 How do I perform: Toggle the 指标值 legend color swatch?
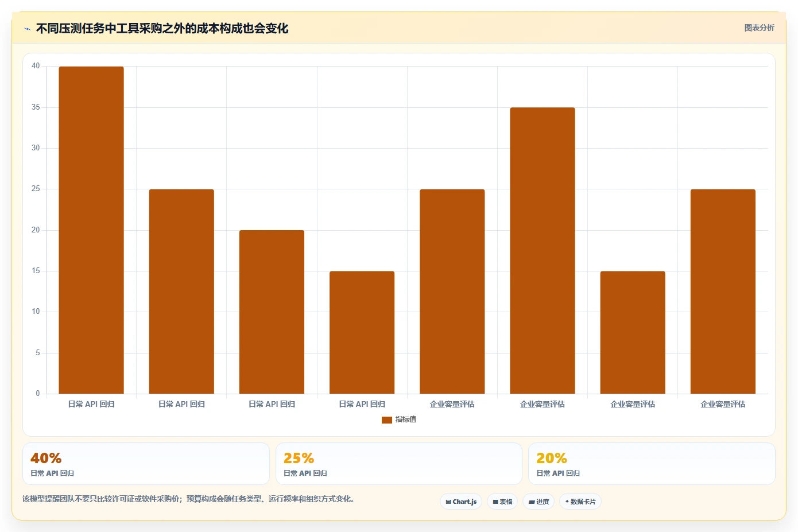(387, 420)
